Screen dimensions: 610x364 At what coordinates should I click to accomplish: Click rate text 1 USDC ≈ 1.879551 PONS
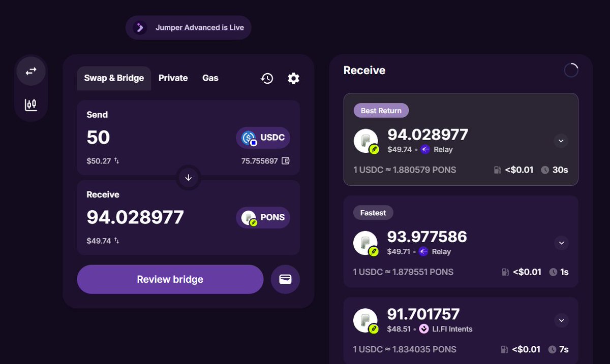pyautogui.click(x=404, y=272)
